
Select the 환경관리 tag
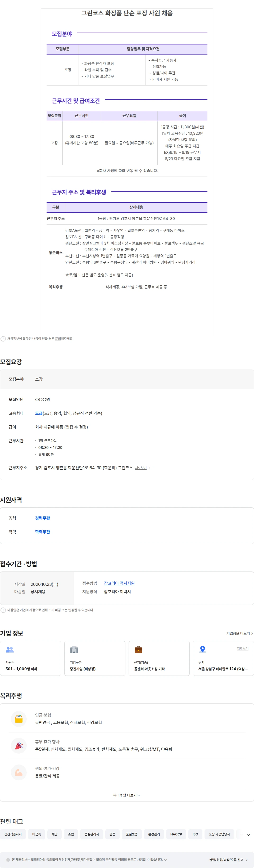(x=154, y=834)
